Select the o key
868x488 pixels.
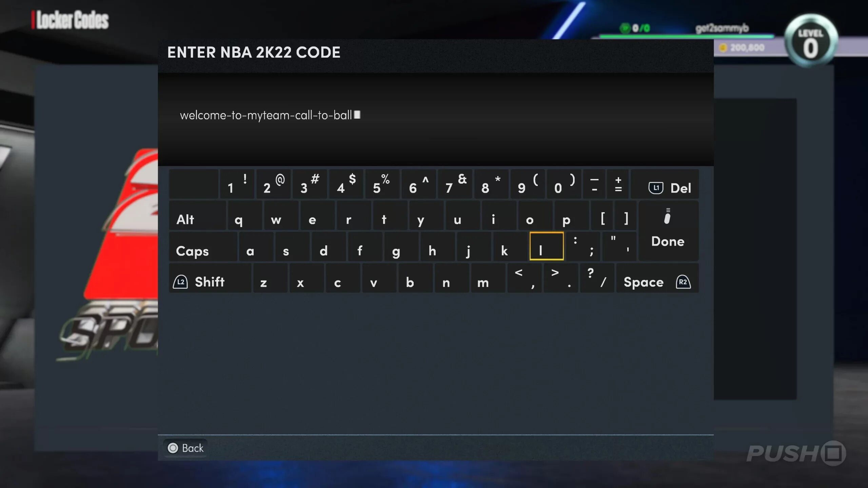(535, 216)
